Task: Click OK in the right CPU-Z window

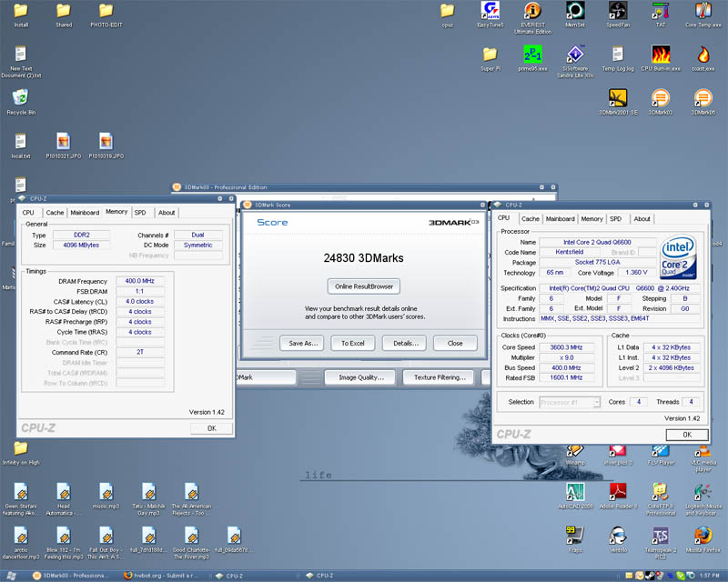Action: [x=687, y=435]
